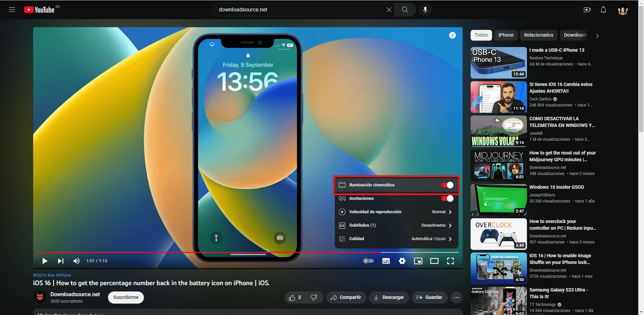The image size is (644, 315).
Task: Start voice search with microphone
Action: coord(425,10)
